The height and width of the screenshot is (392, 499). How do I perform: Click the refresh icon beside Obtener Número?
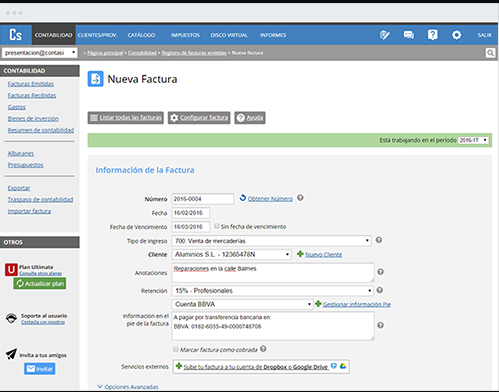243,198
